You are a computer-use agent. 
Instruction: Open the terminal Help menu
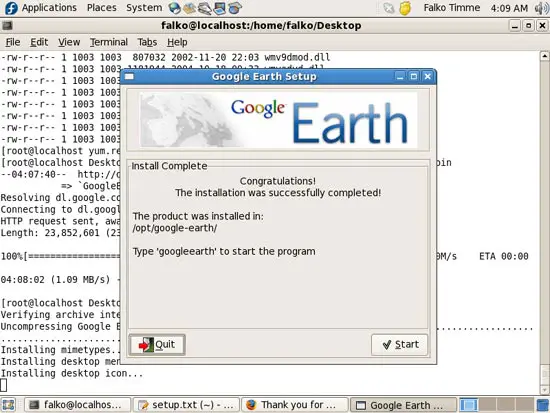tap(177, 42)
